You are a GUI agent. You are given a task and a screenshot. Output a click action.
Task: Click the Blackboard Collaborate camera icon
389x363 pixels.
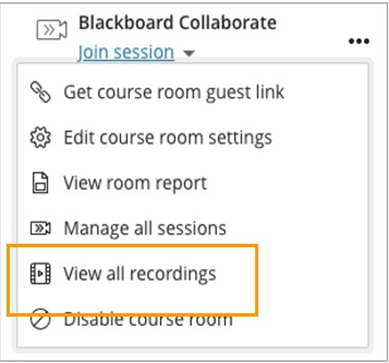52,30
